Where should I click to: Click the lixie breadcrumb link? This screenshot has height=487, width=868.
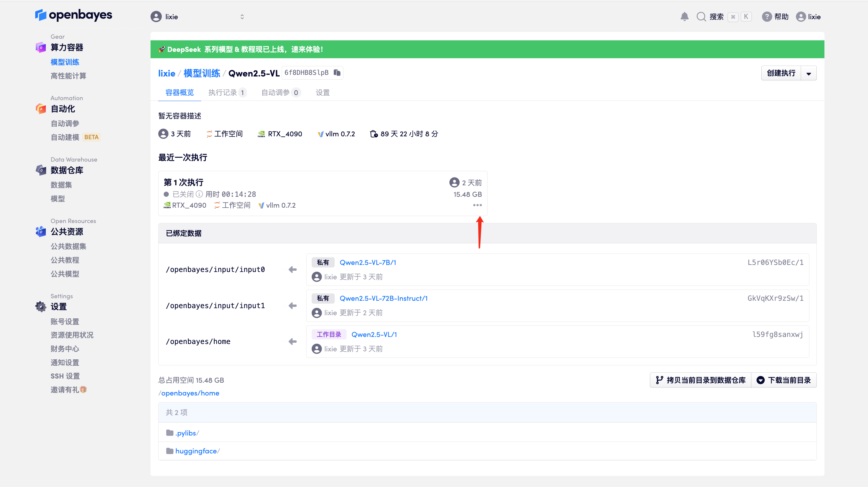click(167, 73)
